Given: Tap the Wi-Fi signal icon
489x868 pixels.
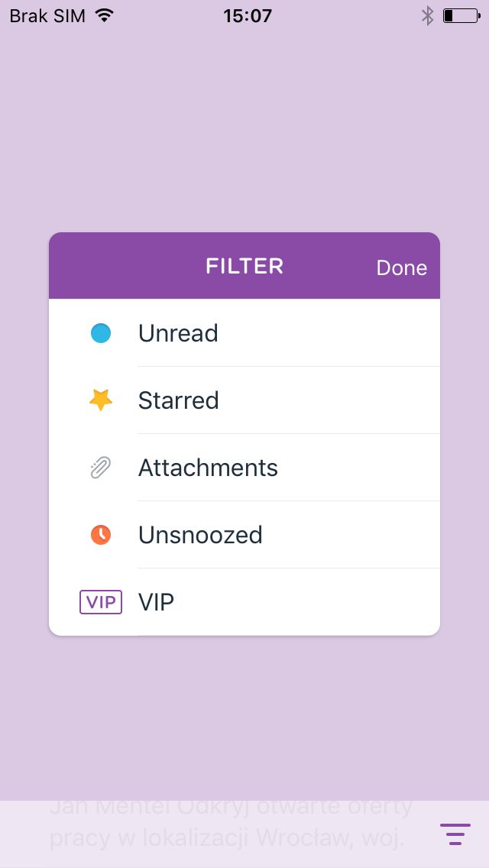Looking at the screenshot, I should click(105, 16).
